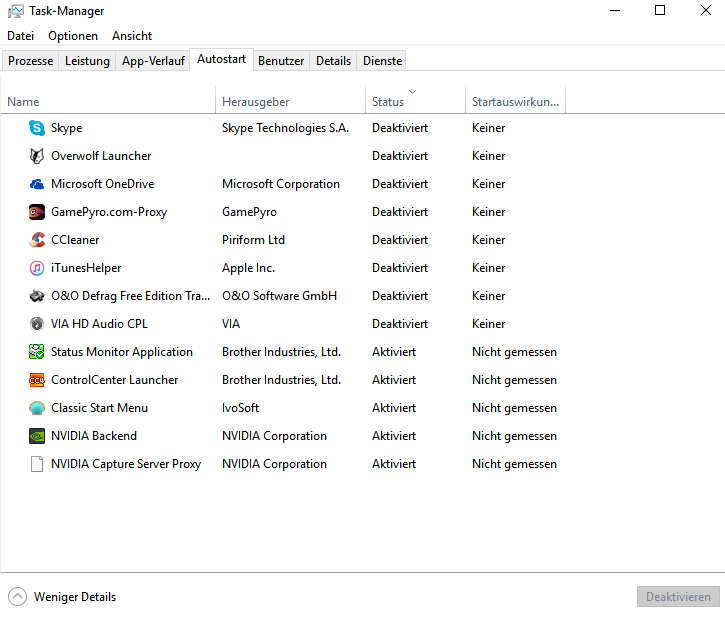Viewport: 725px width, 617px height.
Task: Click the Microsoft OneDrive cloud icon
Action: [37, 184]
